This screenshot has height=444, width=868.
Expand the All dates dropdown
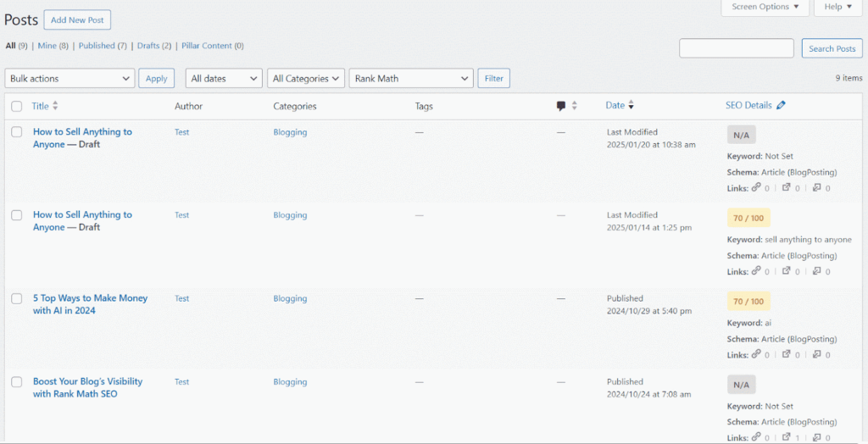point(224,79)
